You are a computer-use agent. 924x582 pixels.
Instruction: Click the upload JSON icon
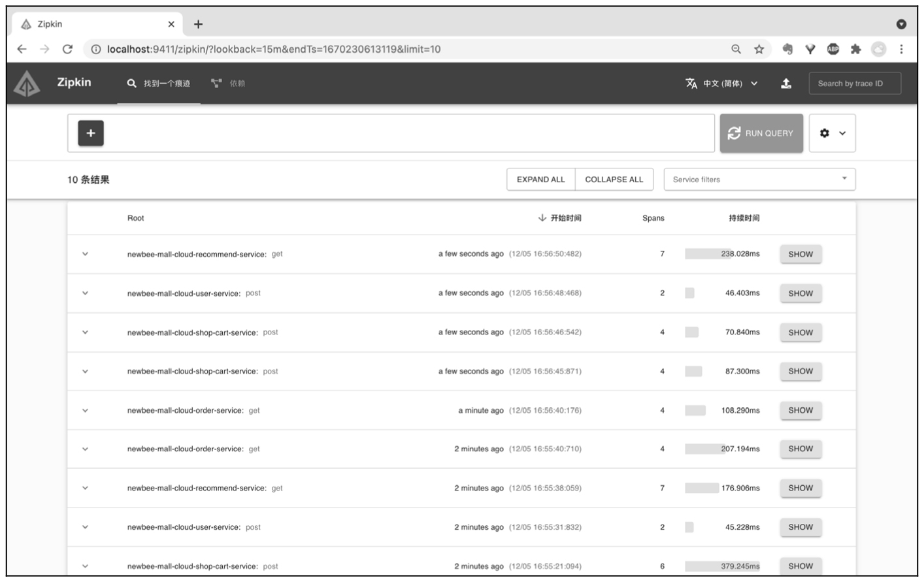[x=786, y=84]
